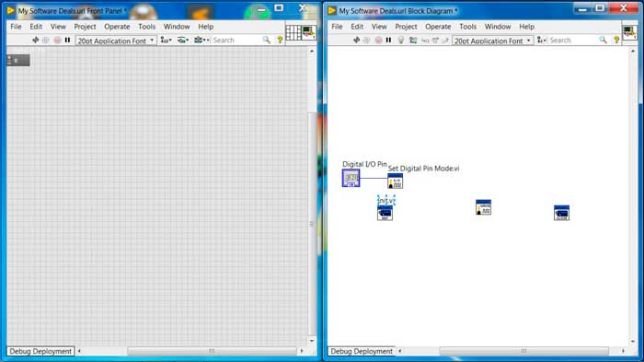The image size is (644, 362).
Task: Open Edit menu in the Front Panel window
Action: pyautogui.click(x=36, y=27)
